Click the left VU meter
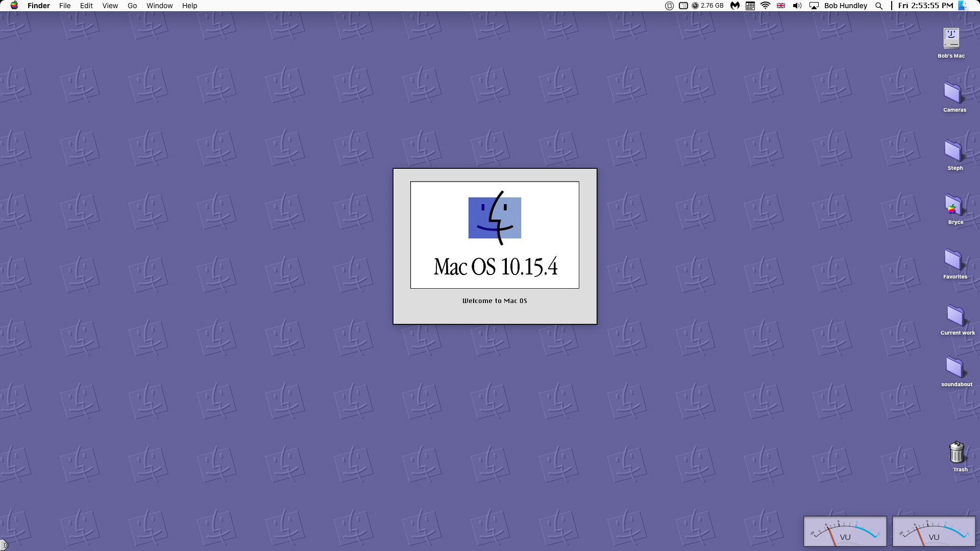Image resolution: width=980 pixels, height=551 pixels. coord(845,531)
